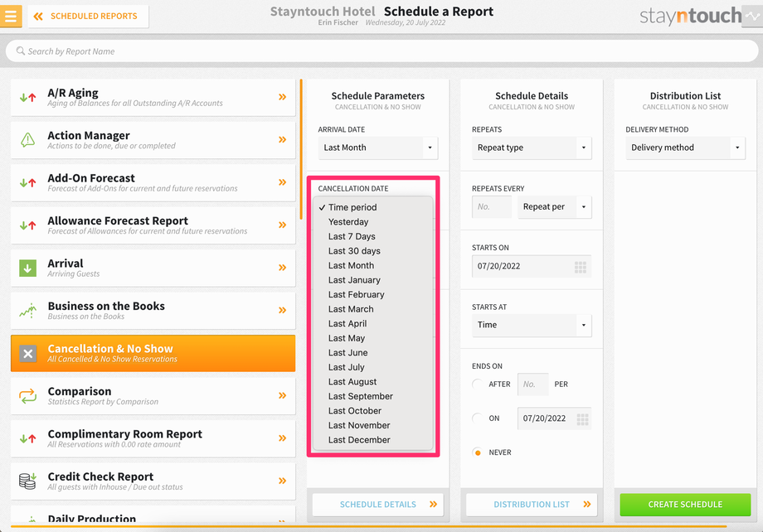Click Complimentary Room Report arrows icon

click(x=27, y=438)
